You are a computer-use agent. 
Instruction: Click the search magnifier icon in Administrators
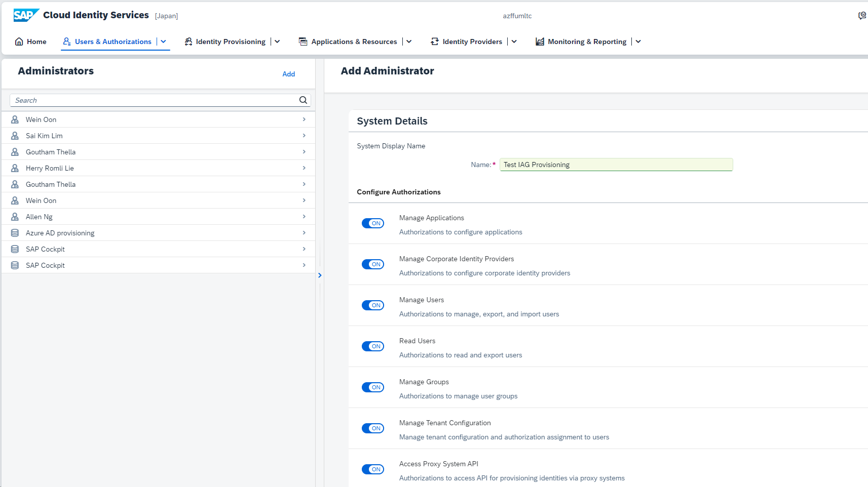(303, 100)
